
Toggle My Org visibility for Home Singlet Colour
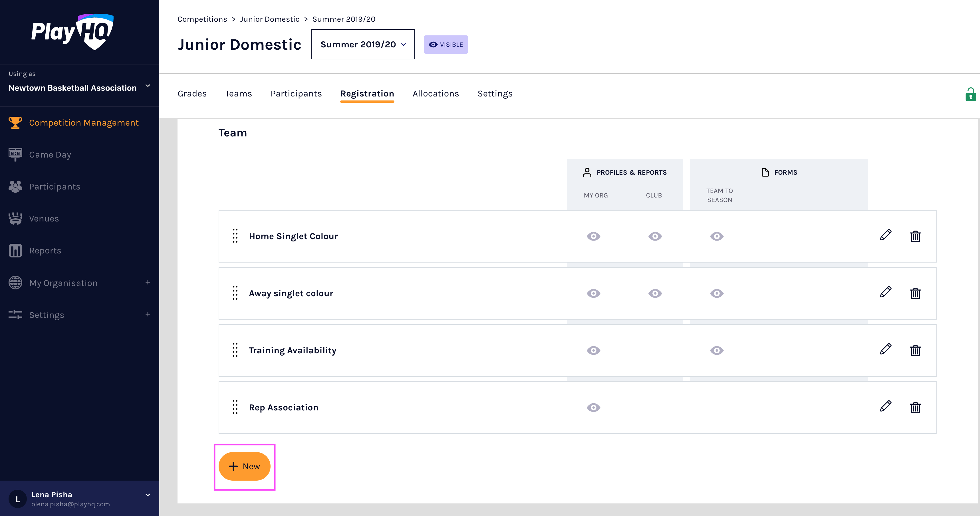[593, 236]
